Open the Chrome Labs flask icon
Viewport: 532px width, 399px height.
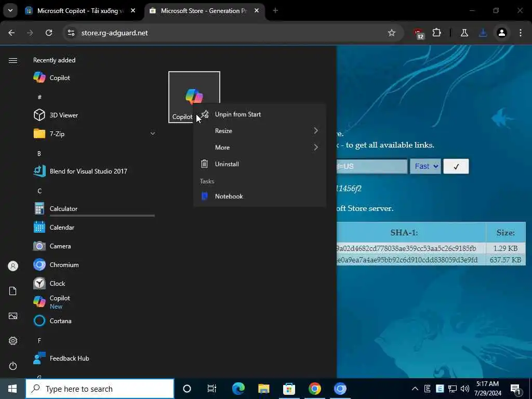click(x=464, y=33)
